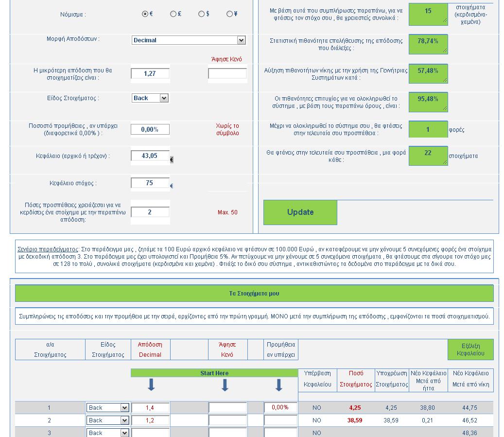Click the result box showing 1 φορές
The height and width of the screenshot is (437, 504).
tap(428, 129)
